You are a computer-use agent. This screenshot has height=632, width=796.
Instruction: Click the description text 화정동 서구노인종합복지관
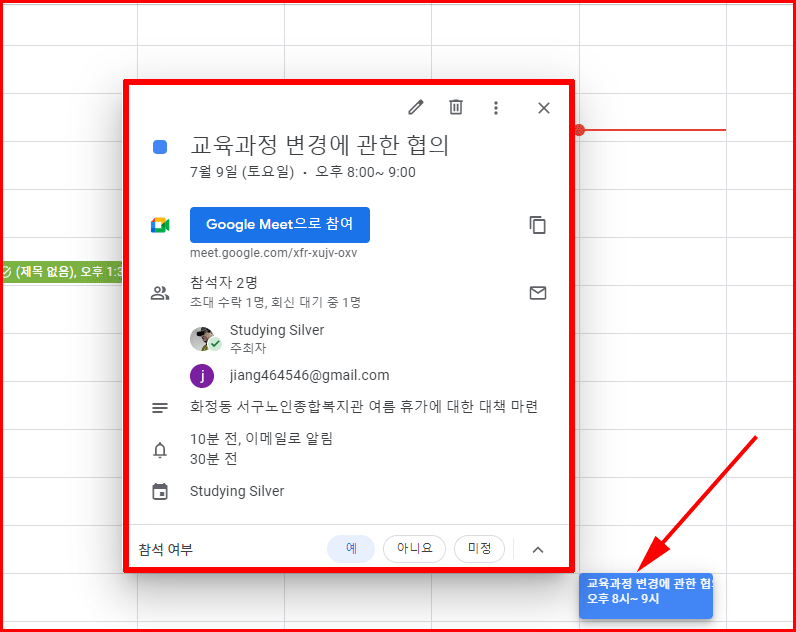(277, 407)
